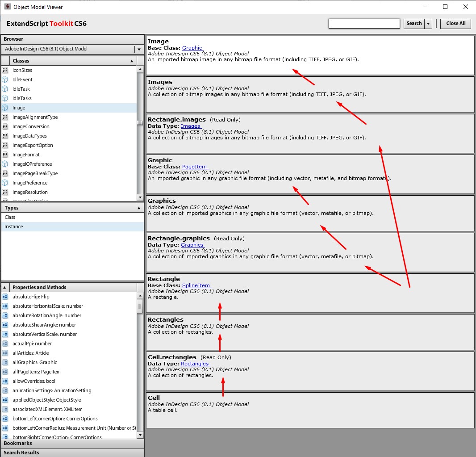This screenshot has width=476, height=457.
Task: Select associatedXMLElement: XMLItem property
Action: coord(69,410)
